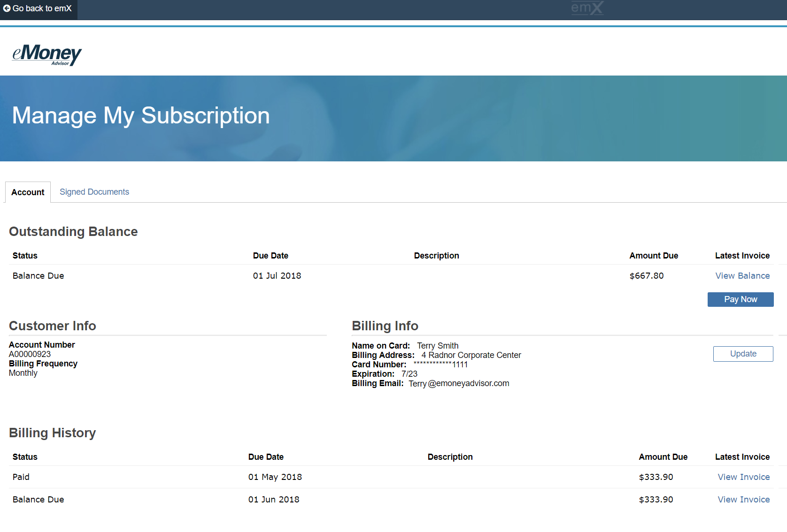Click the Due Date header in Billing History

coord(266,457)
